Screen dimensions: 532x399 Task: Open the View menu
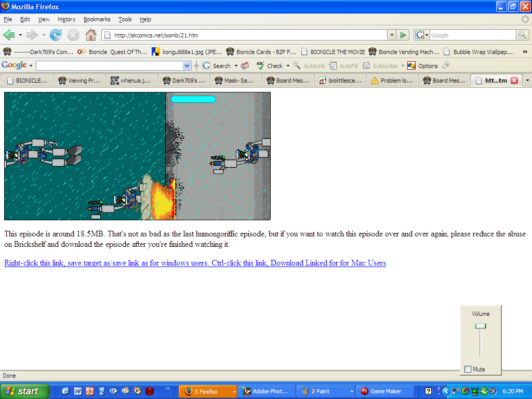click(x=44, y=19)
